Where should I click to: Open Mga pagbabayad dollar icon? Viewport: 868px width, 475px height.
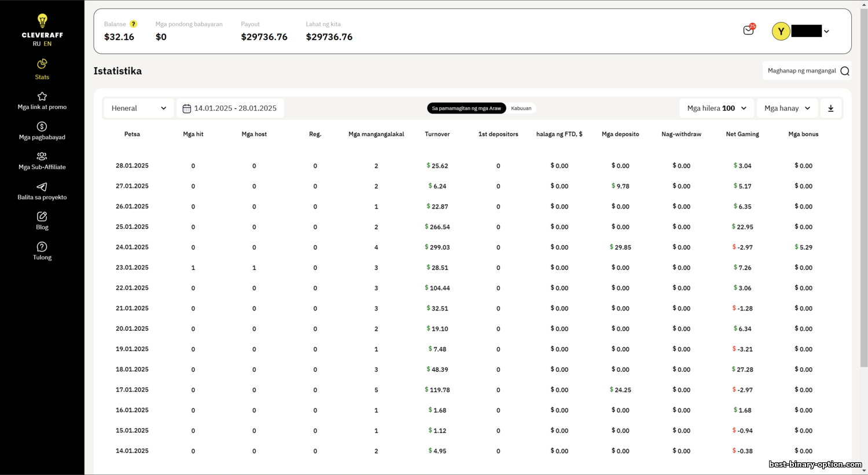(x=42, y=126)
